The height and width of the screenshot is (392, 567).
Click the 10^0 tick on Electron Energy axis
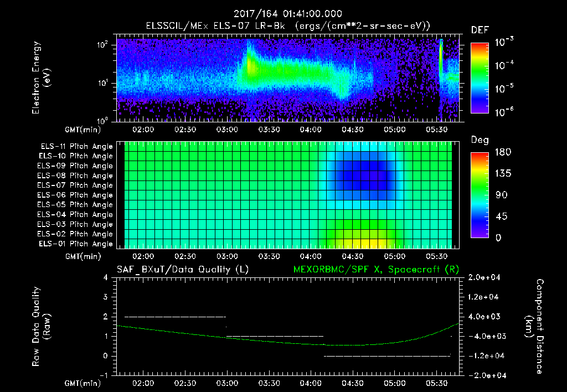pos(102,120)
